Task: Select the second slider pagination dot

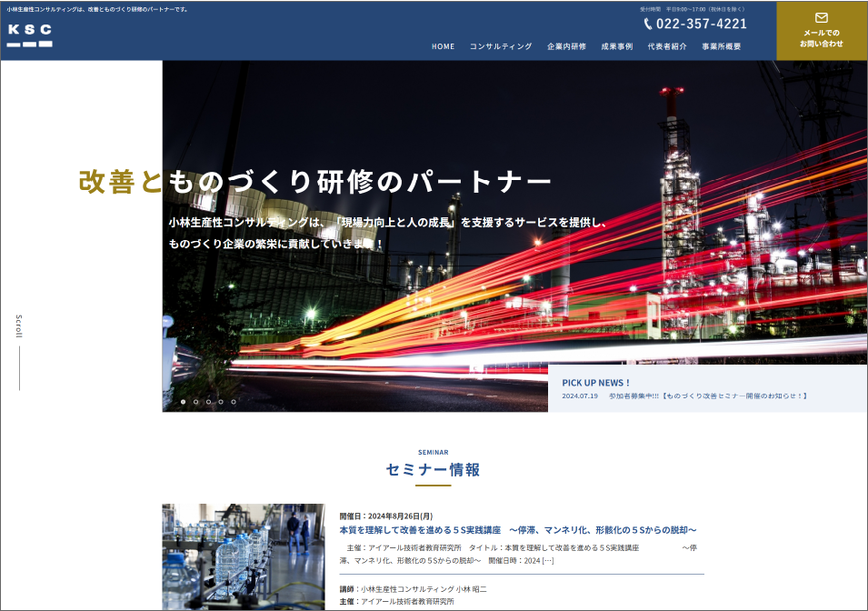Action: (195, 401)
